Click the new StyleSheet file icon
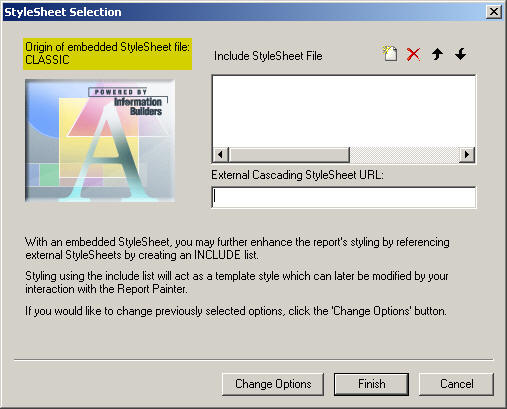The image size is (507, 409). click(x=390, y=54)
